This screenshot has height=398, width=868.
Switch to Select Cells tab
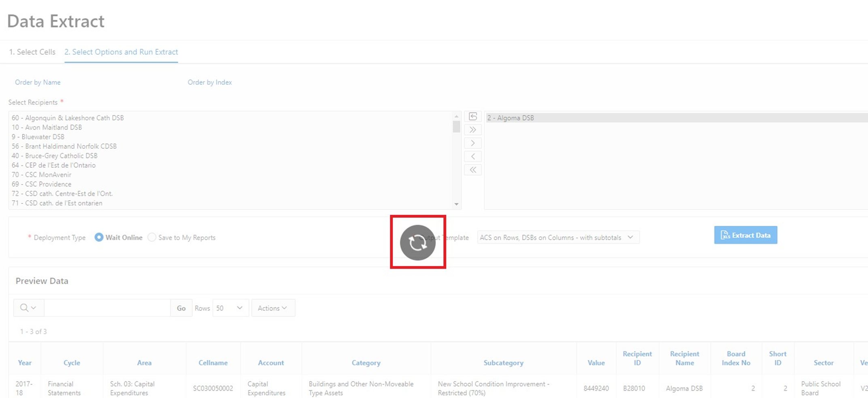32,52
